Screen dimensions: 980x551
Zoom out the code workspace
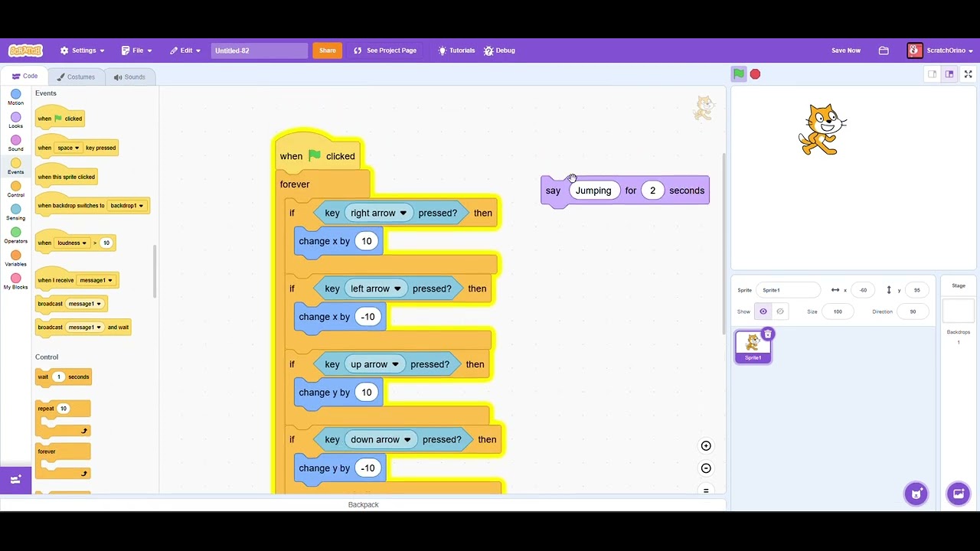[x=706, y=468]
